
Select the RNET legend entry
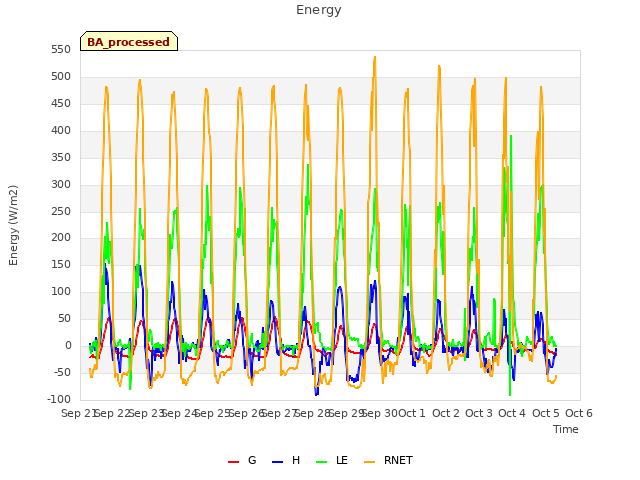click(x=388, y=460)
